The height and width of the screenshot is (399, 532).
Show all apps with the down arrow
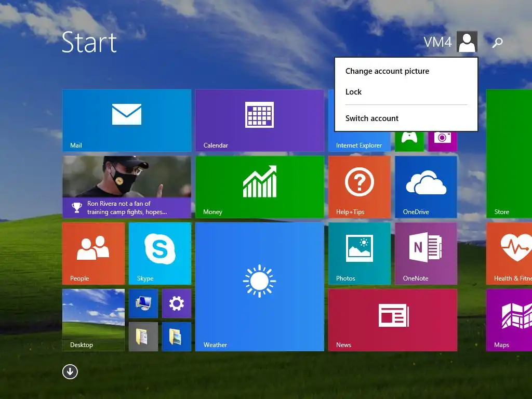click(70, 371)
